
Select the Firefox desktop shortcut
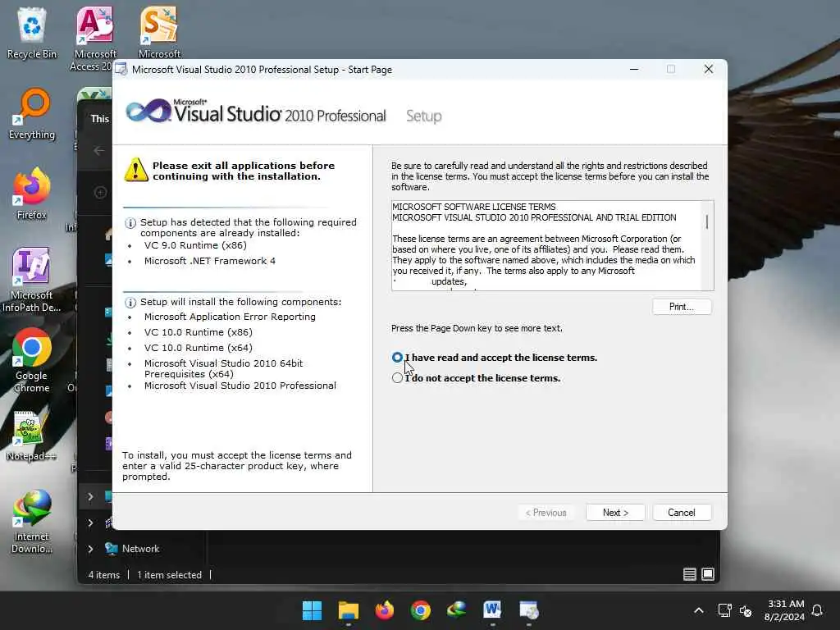coord(32,194)
